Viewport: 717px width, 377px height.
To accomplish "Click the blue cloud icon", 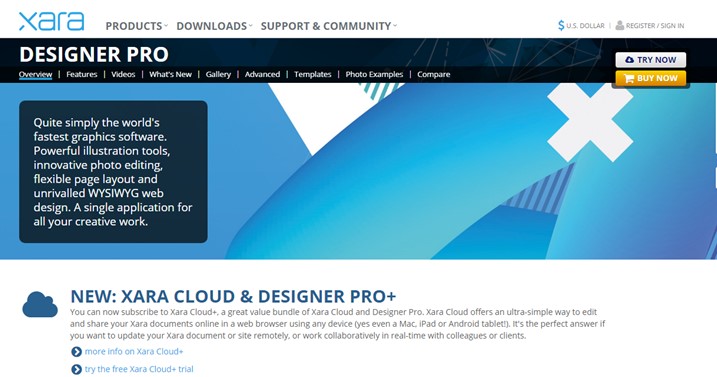I will pyautogui.click(x=40, y=304).
